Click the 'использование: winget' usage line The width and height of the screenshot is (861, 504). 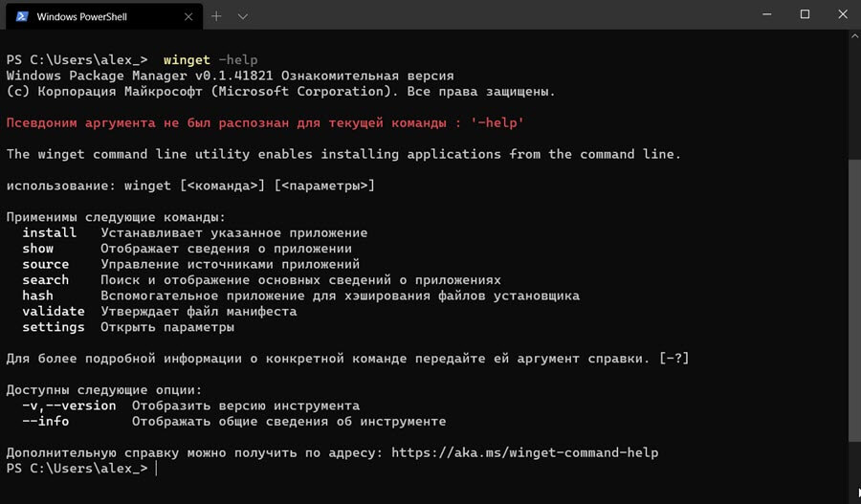click(x=190, y=186)
